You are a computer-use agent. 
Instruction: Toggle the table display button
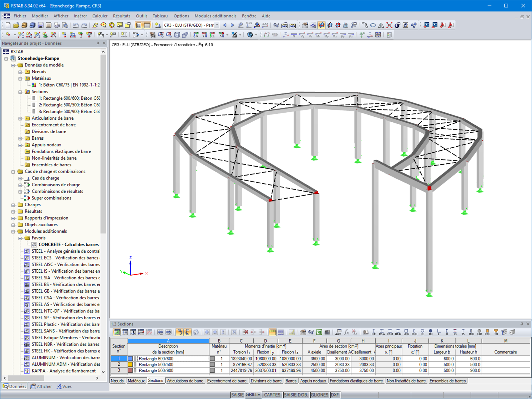pyautogui.click(x=147, y=25)
